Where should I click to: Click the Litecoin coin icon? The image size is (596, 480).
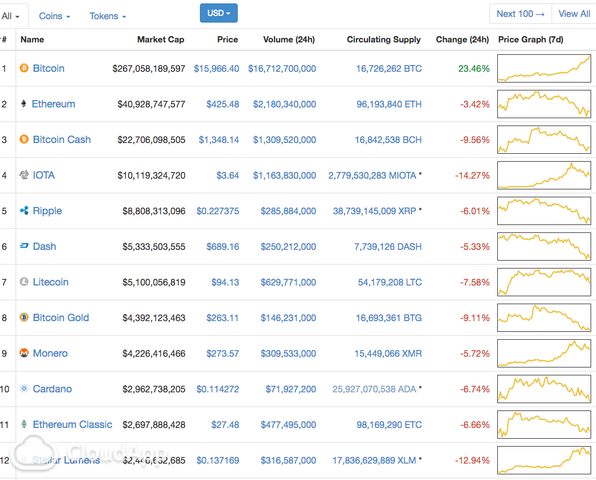click(24, 282)
